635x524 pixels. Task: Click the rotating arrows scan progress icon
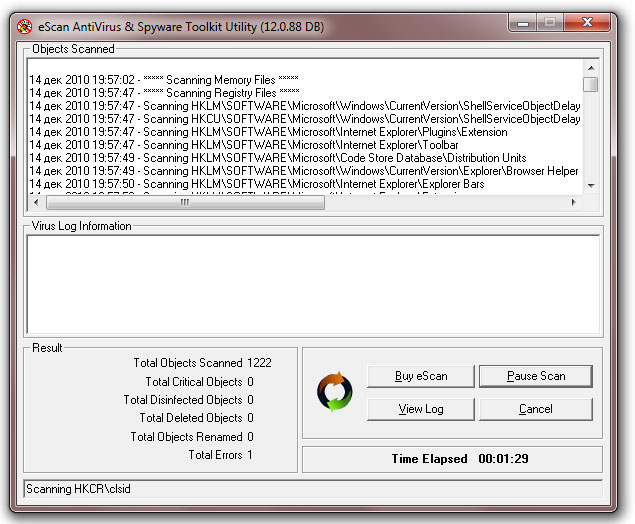(335, 392)
